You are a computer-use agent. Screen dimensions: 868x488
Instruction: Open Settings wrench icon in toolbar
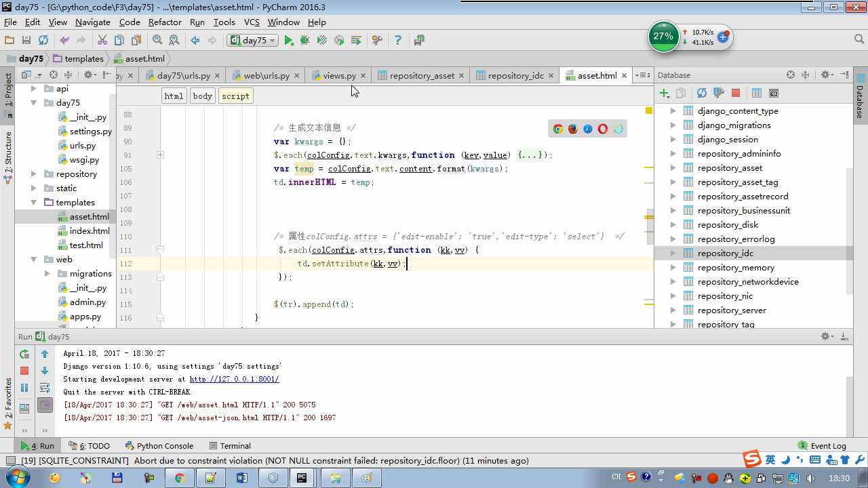378,41
